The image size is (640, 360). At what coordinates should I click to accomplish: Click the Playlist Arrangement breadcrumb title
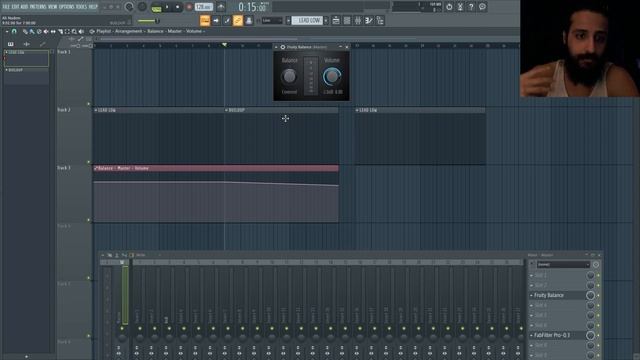[119, 31]
